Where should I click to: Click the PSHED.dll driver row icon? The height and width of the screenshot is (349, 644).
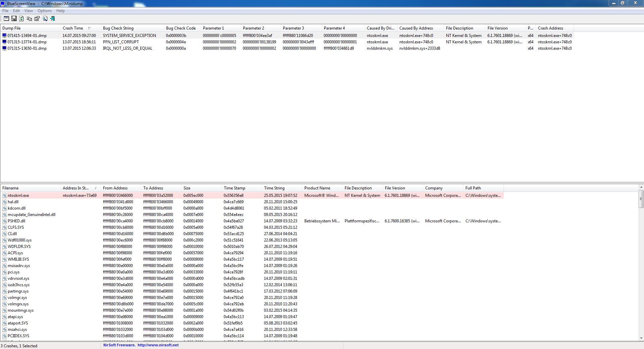coord(5,221)
